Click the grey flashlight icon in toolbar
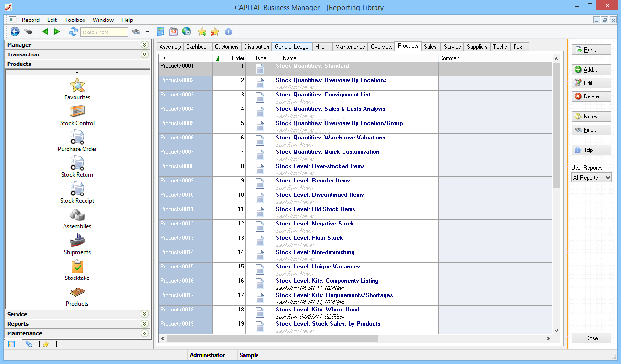The height and width of the screenshot is (364, 621). pos(29,32)
